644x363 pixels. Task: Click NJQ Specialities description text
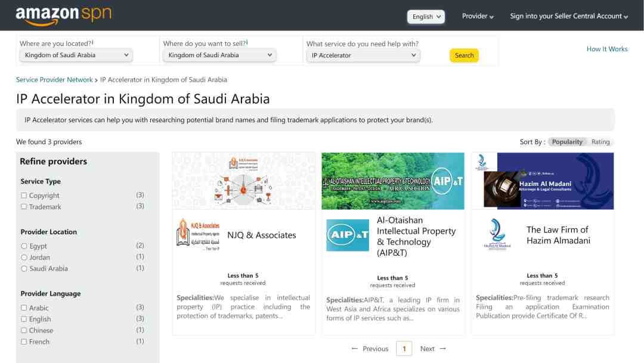pos(243,307)
